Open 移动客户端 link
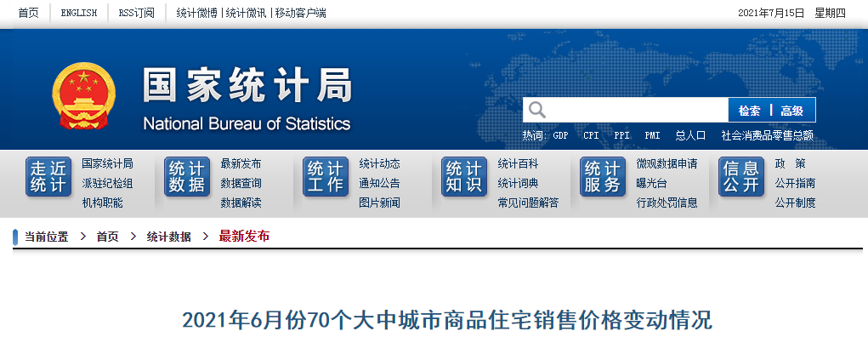 pyautogui.click(x=301, y=14)
